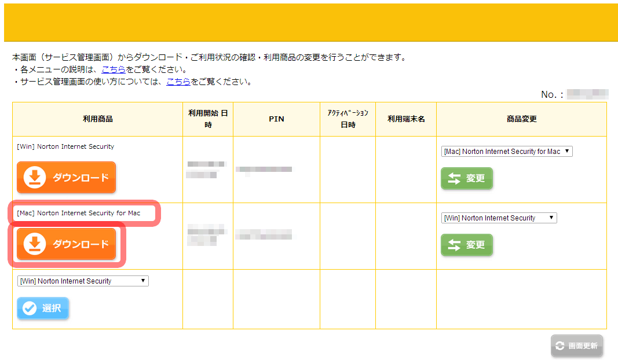The width and height of the screenshot is (618, 364).
Task: Click the [Win] Norton Internet Security product name text
Action: tap(65, 146)
